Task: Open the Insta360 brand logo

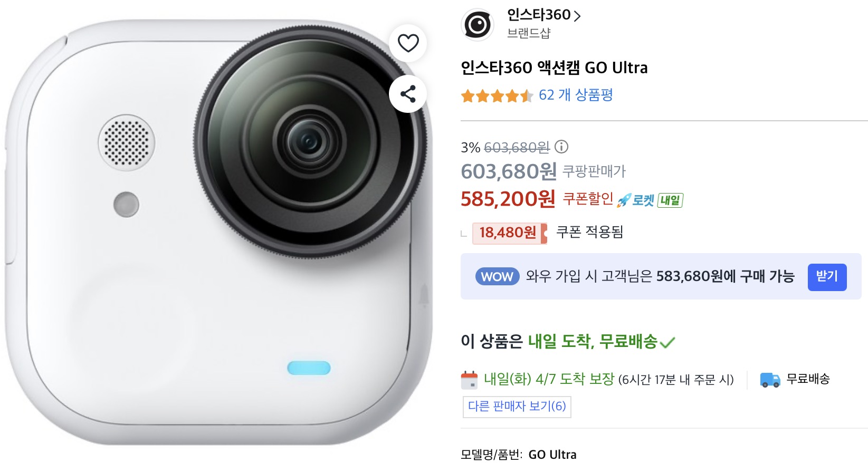Action: [478, 24]
